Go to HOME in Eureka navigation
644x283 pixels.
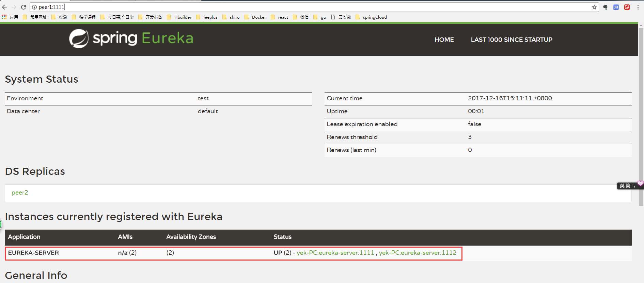tap(444, 40)
